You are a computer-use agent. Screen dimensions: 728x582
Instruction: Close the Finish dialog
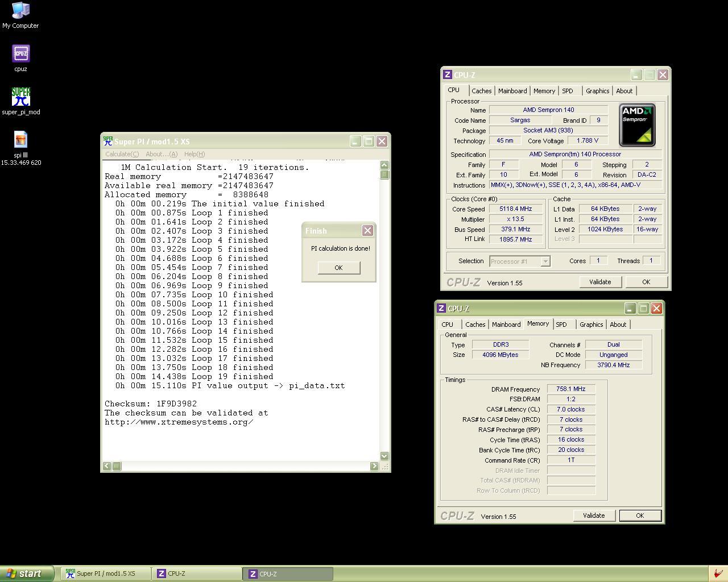[367, 230]
